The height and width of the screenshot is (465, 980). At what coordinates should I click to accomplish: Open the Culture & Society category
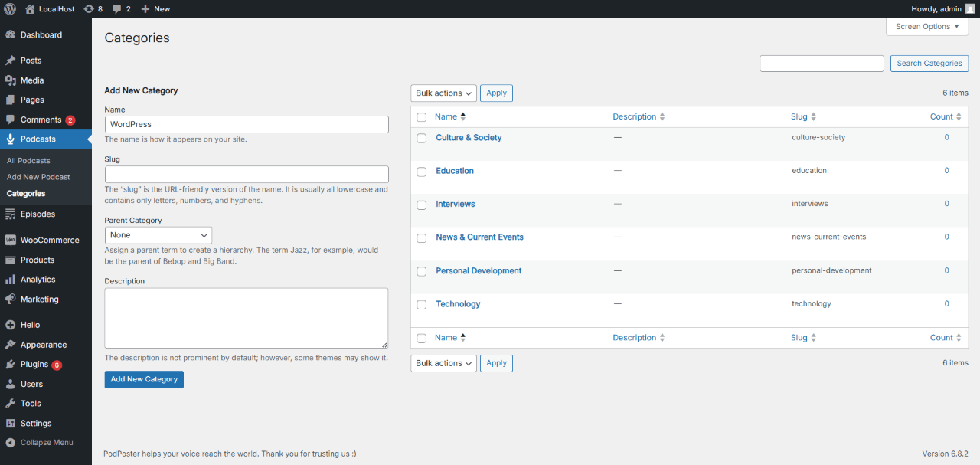point(469,137)
